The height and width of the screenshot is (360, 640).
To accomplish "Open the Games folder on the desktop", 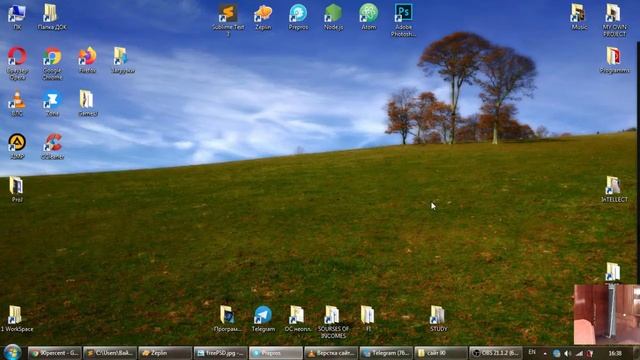I will click(x=87, y=103).
